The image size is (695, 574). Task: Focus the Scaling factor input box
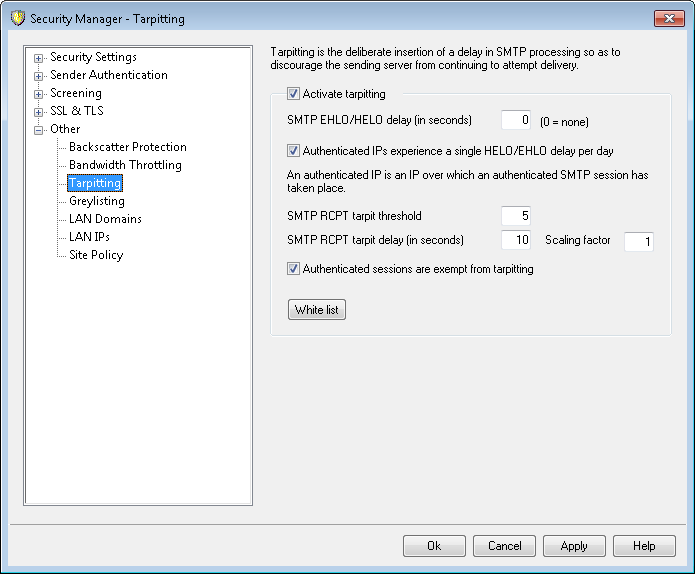coord(638,241)
